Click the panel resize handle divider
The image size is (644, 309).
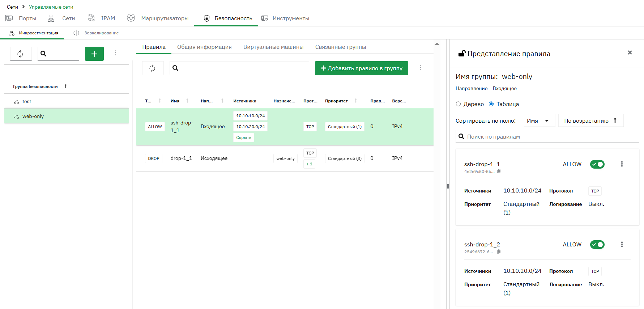tap(448, 186)
